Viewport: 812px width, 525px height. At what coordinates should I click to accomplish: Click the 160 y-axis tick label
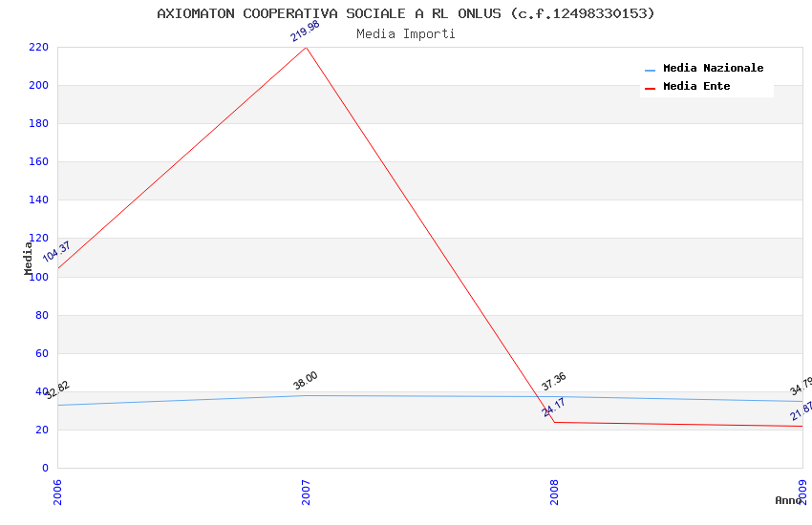39,162
